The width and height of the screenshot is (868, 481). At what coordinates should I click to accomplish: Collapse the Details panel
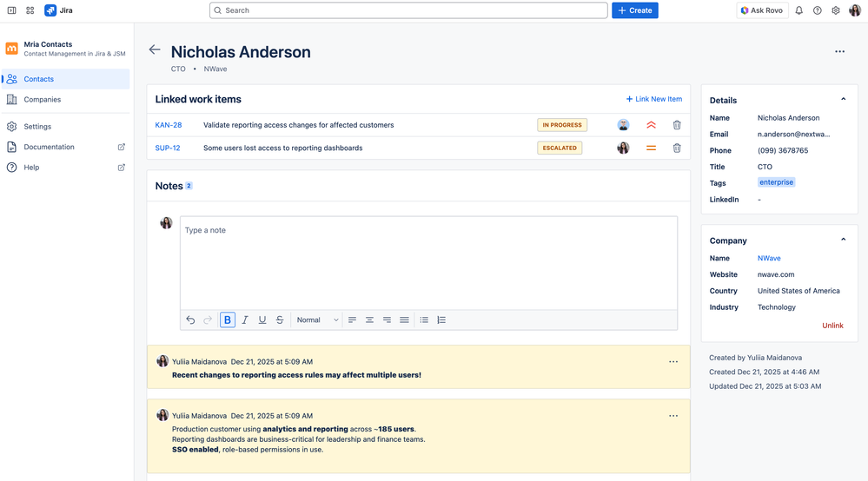pyautogui.click(x=843, y=100)
